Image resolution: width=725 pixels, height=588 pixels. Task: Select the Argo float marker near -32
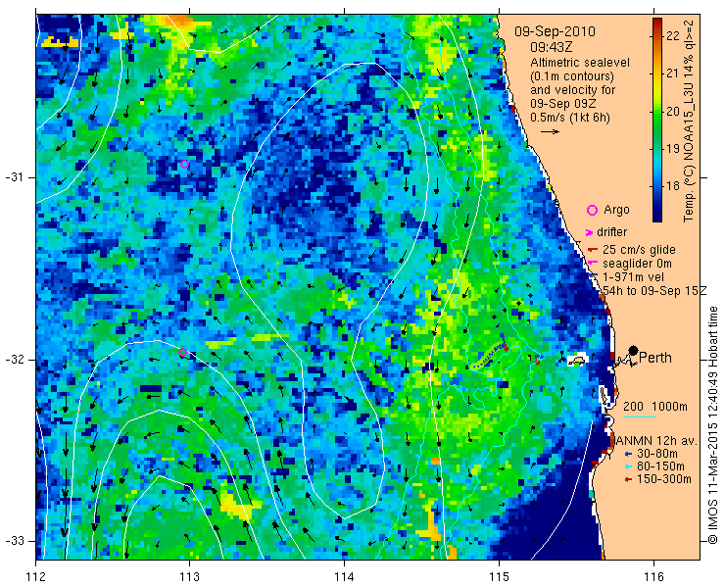point(182,352)
